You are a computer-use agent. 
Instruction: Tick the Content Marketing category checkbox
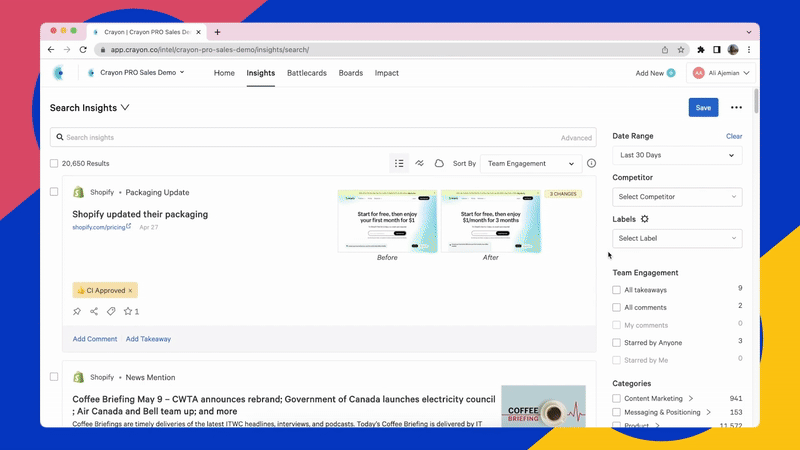pyautogui.click(x=617, y=399)
